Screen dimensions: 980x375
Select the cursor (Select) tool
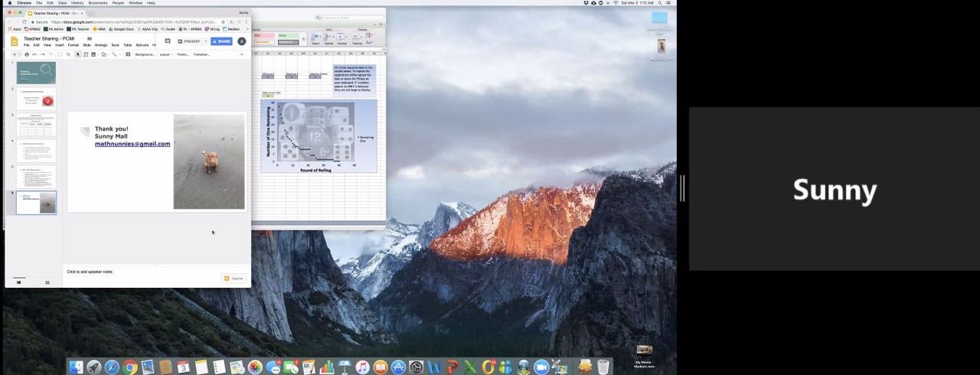[78, 54]
